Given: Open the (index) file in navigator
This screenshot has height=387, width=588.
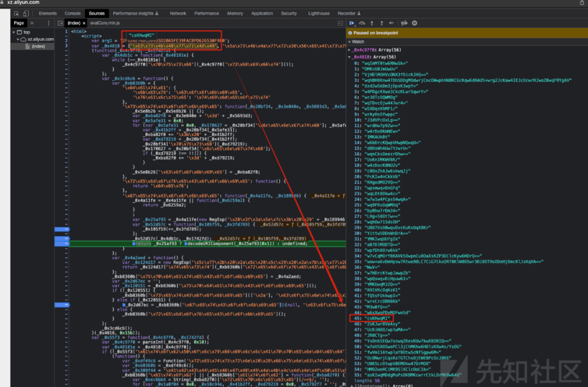Looking at the screenshot, I should click(x=38, y=46).
